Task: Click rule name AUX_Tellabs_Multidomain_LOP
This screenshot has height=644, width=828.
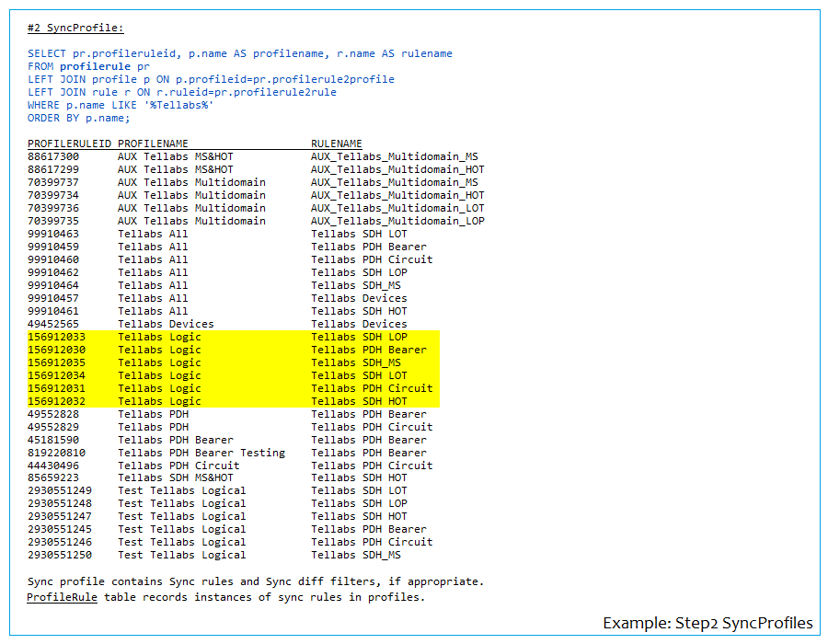Action: pos(397,221)
